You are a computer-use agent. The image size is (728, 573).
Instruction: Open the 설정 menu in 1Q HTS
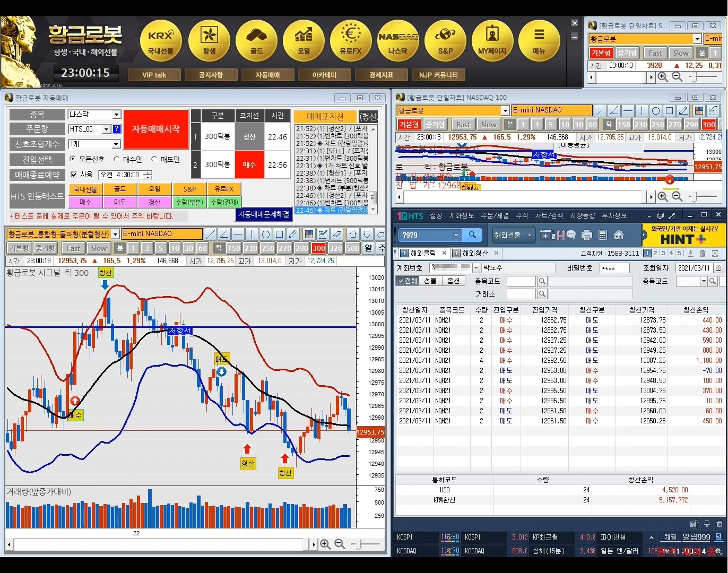(x=436, y=216)
